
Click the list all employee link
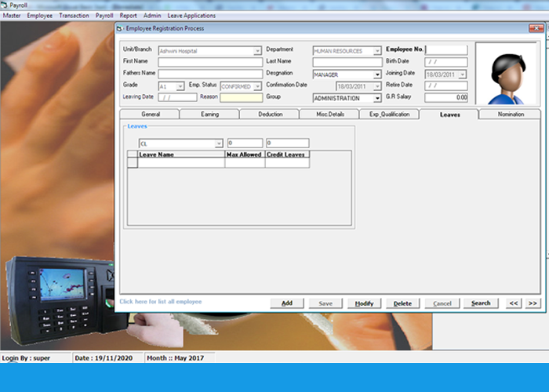[x=160, y=302]
